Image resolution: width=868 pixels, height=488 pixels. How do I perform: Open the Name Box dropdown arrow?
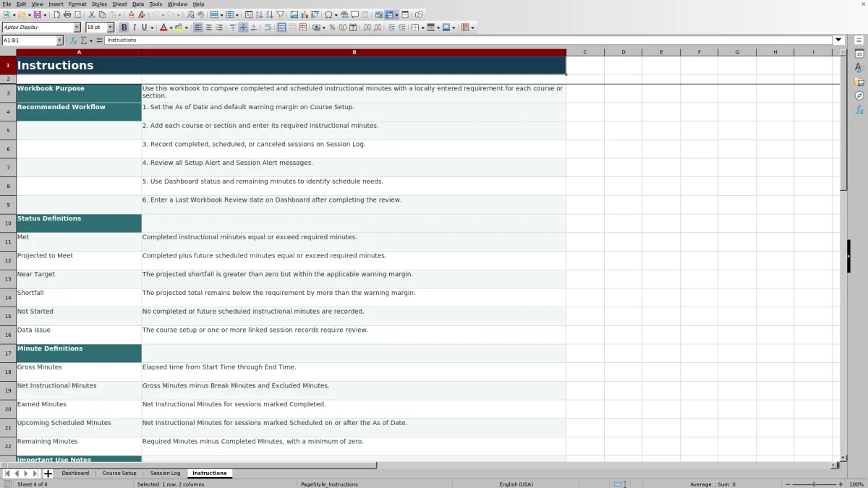tap(59, 40)
